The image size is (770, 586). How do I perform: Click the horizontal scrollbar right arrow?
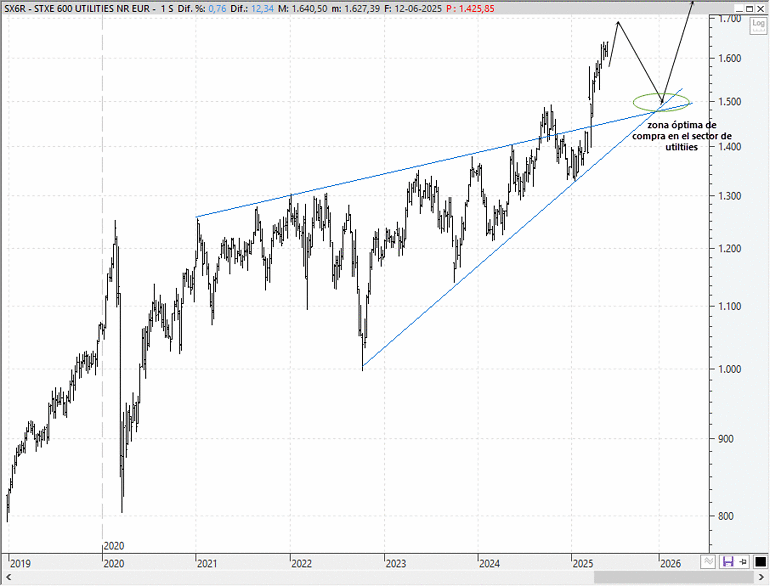coord(759,577)
